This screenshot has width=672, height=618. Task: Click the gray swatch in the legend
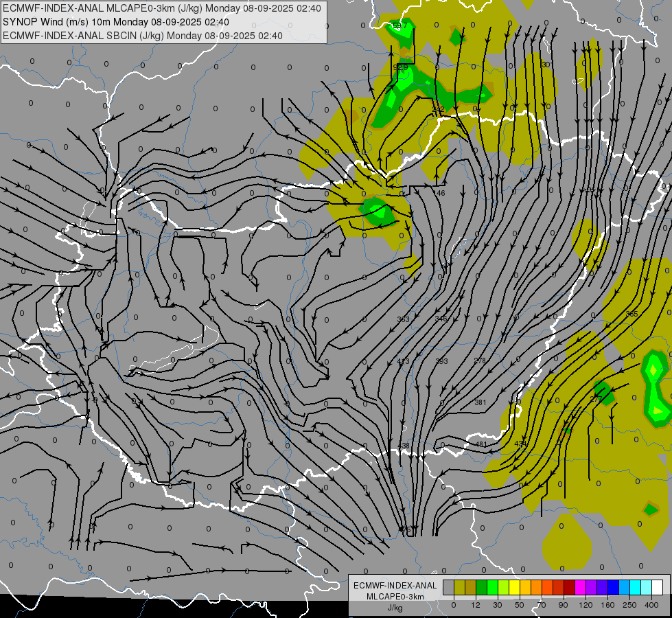pos(449,587)
